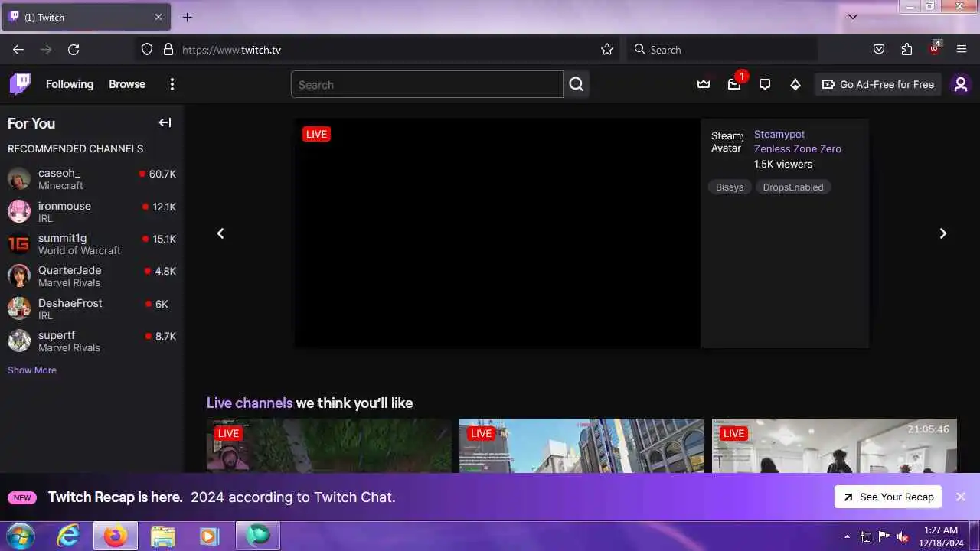Click the browser back arrow
Screen dimensions: 980x551
[18, 49]
